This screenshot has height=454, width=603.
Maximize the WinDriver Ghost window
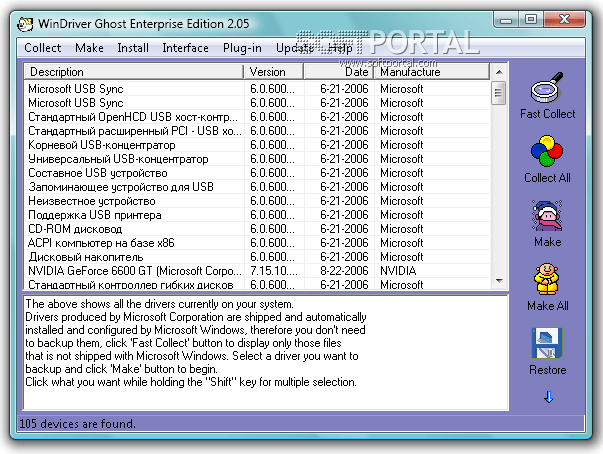click(x=531, y=19)
